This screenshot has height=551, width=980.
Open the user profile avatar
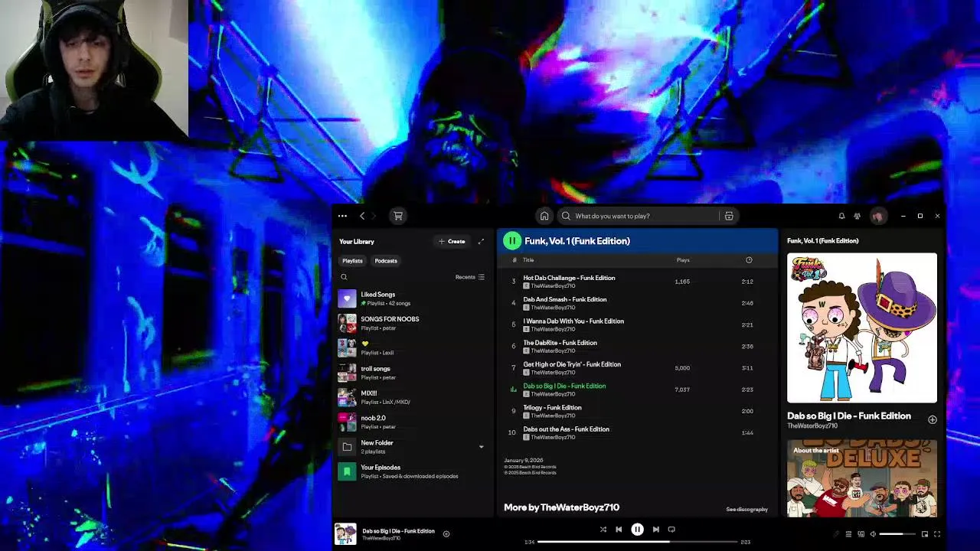877,216
